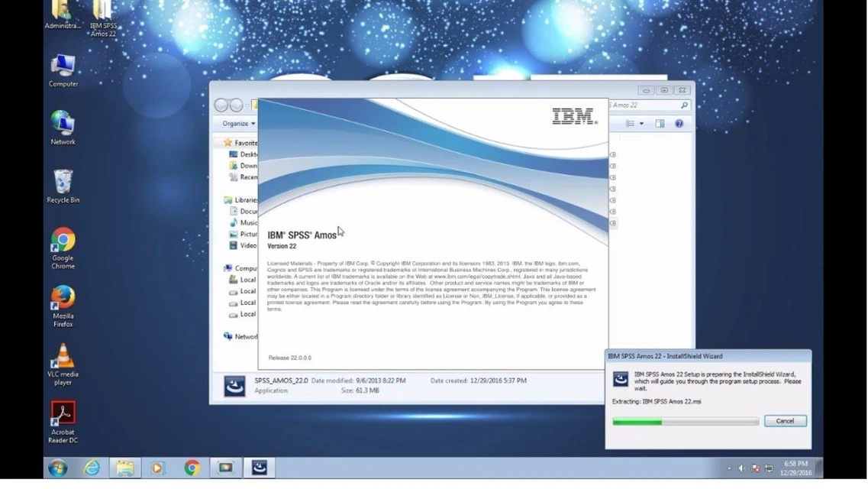Change the Explorer view layout icon
This screenshot has width=868, height=489.
[x=630, y=124]
